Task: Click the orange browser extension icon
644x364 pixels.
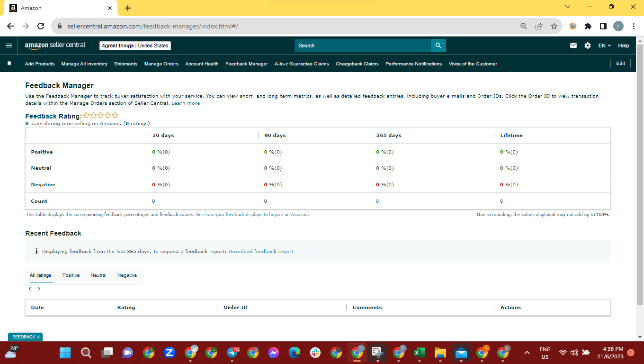Action: 573,26
